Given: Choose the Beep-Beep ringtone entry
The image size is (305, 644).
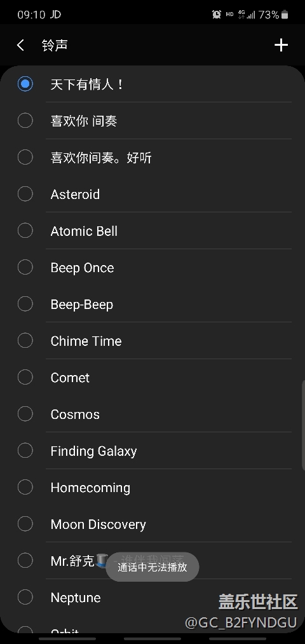Looking at the screenshot, I should click(x=154, y=304).
